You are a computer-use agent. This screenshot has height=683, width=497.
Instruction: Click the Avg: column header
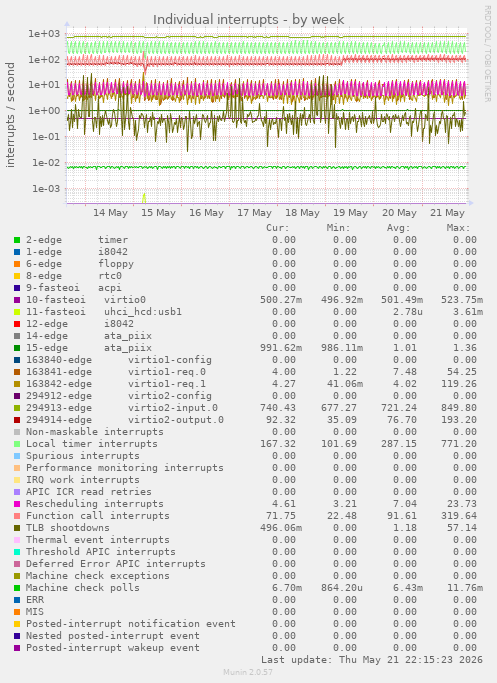pos(399,228)
